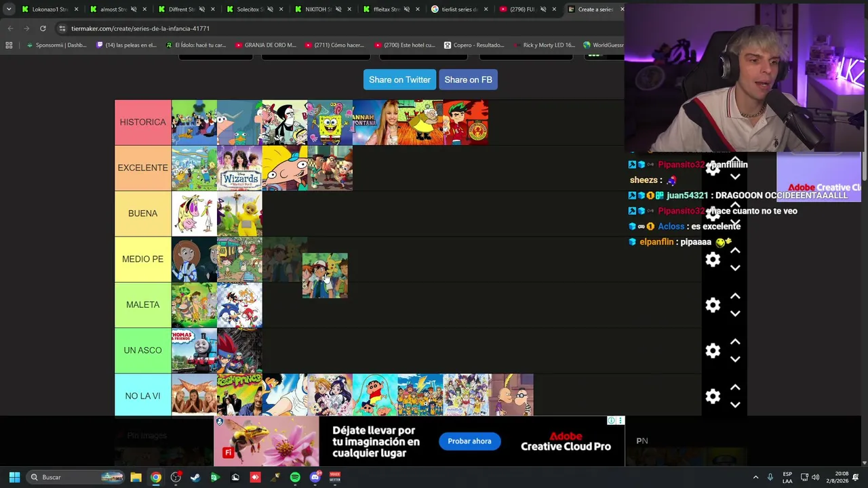Open the 'Copero - Resultado' bookmark

(474, 45)
